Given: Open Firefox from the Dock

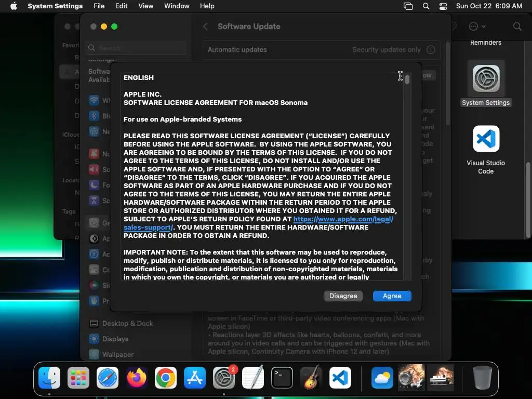Looking at the screenshot, I should [x=137, y=378].
